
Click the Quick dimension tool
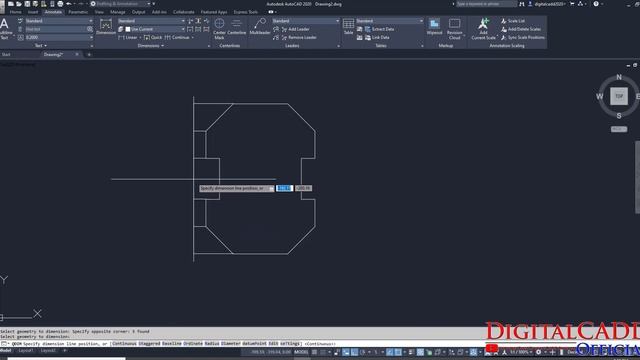[153, 38]
